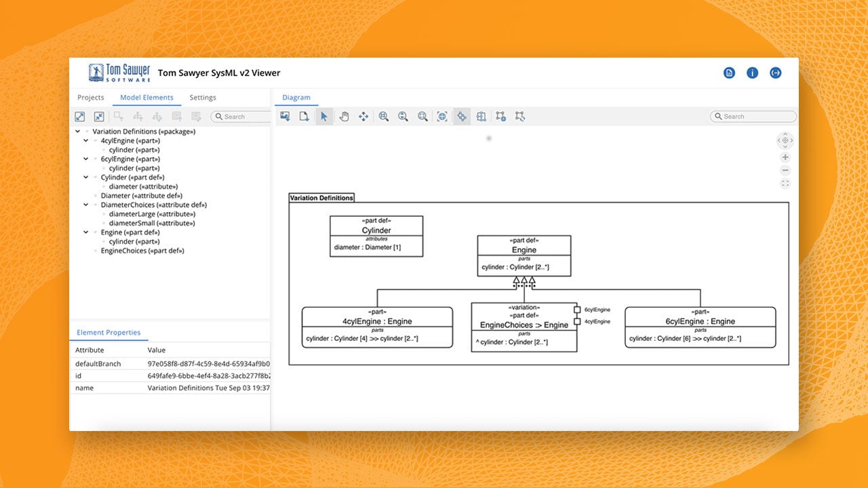Select diameter attribute under Cylinder
The height and width of the screenshot is (488, 868).
point(144,186)
